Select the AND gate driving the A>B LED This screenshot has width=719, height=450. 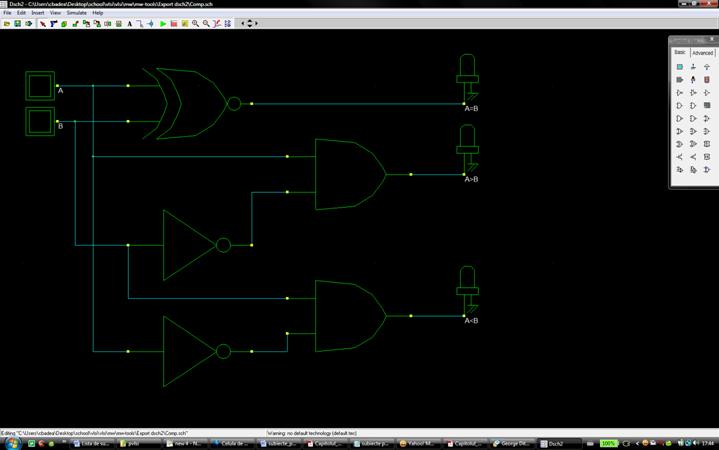pyautogui.click(x=351, y=174)
